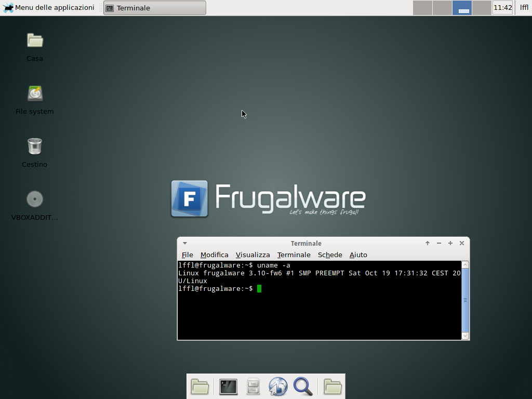
Task: Click the 'uname -a' command text
Action: tap(273, 265)
